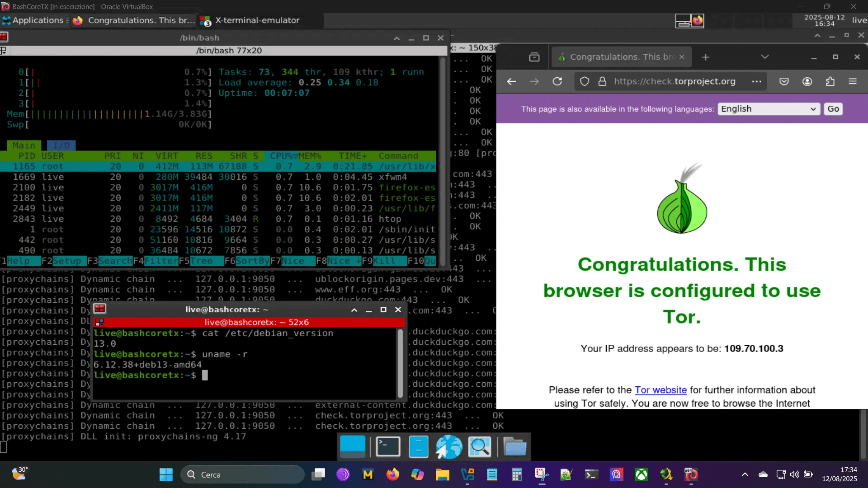Expand Windows system tray hidden icons

point(745,474)
